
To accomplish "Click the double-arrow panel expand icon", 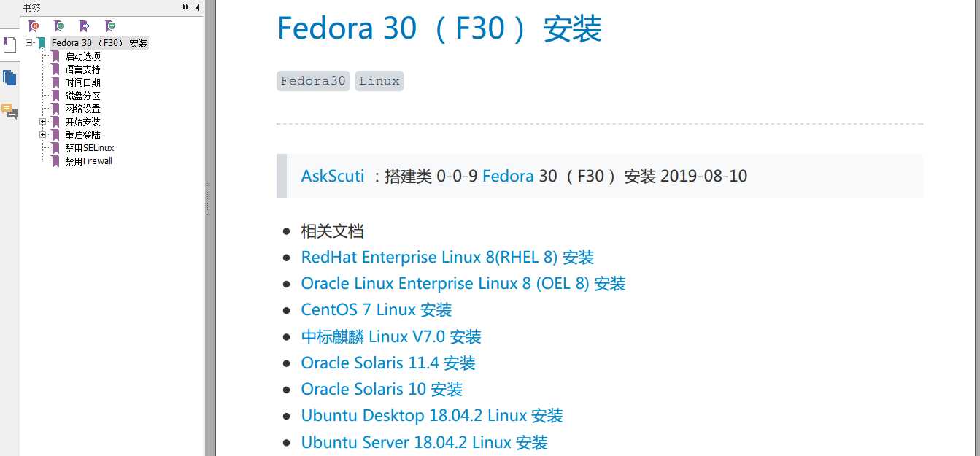I will (186, 7).
